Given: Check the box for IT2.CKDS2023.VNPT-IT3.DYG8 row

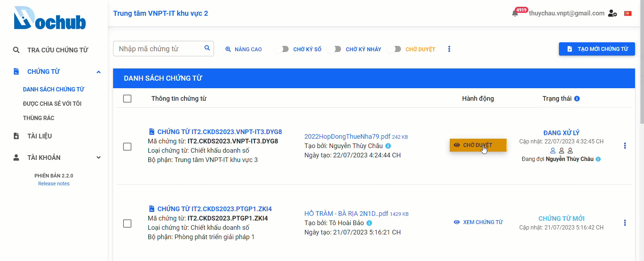Looking at the screenshot, I should (127, 147).
